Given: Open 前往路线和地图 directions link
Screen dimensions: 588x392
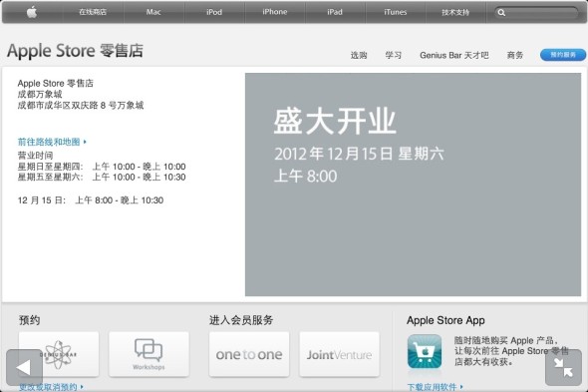Looking at the screenshot, I should (x=52, y=142).
